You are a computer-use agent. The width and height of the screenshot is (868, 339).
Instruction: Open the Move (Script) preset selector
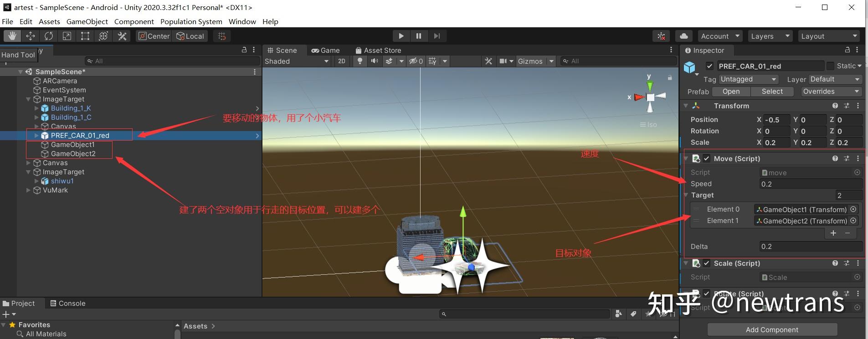[847, 158]
